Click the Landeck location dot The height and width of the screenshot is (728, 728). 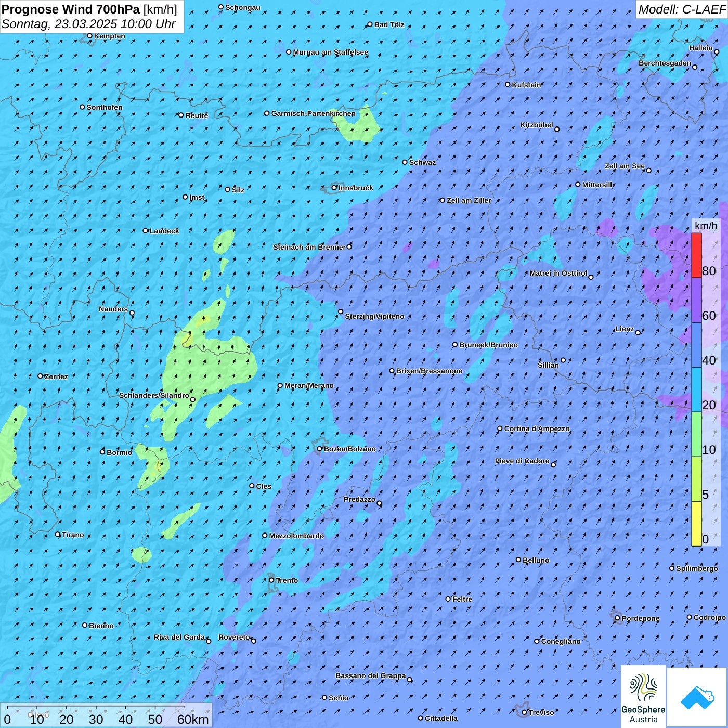(146, 230)
